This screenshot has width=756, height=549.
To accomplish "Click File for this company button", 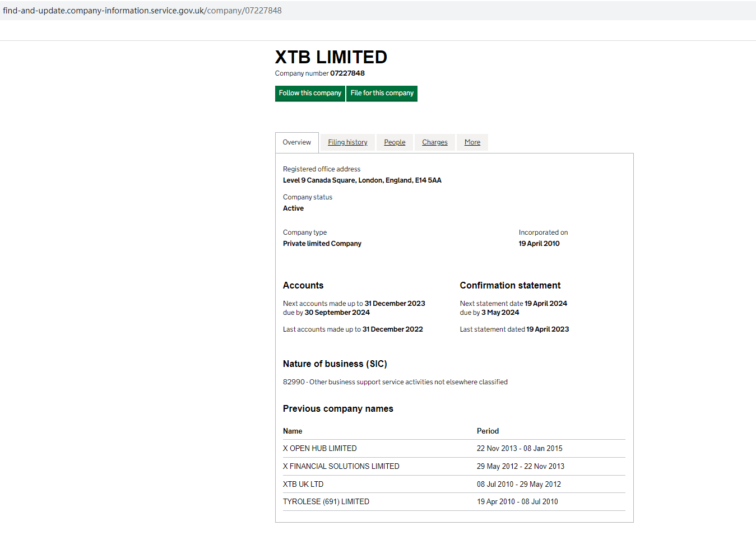I will 382,93.
